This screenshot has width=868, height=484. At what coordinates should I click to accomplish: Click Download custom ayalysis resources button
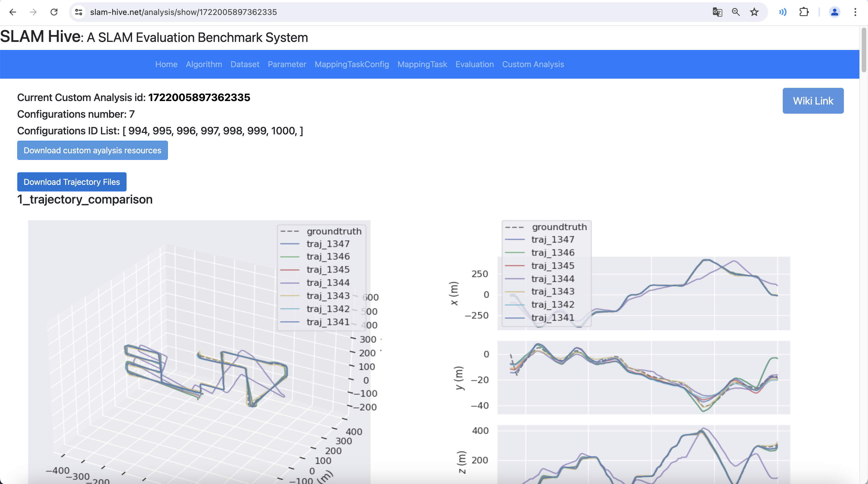pos(92,150)
